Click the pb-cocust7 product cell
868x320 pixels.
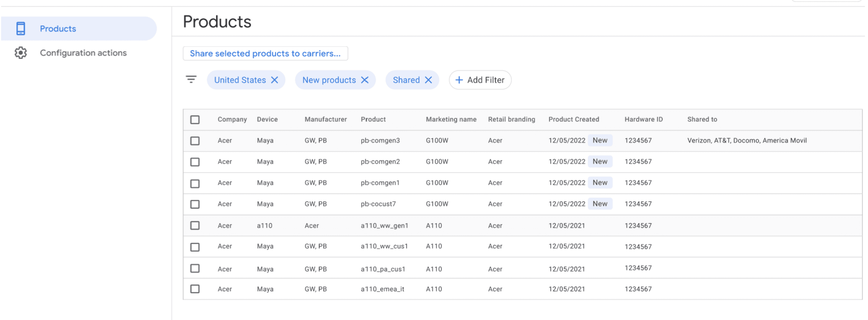point(378,204)
